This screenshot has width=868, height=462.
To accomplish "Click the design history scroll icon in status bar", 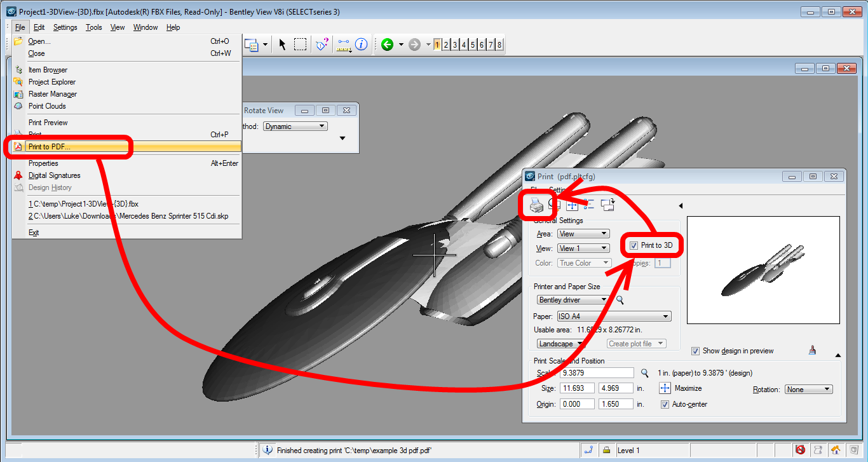I will (818, 450).
